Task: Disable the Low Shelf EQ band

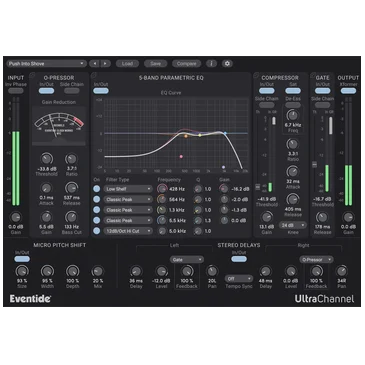Action: click(x=97, y=189)
